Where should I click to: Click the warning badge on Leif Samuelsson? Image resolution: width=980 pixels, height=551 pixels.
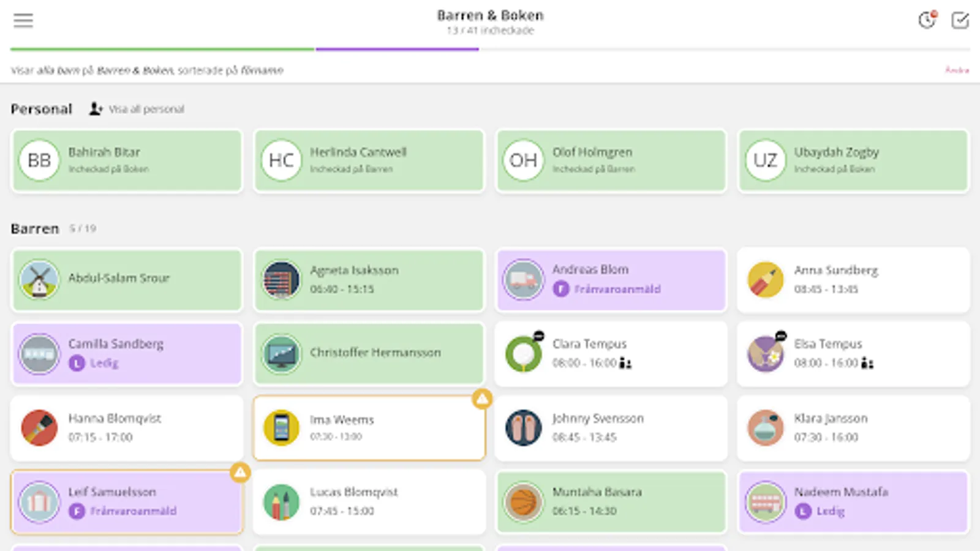240,473
